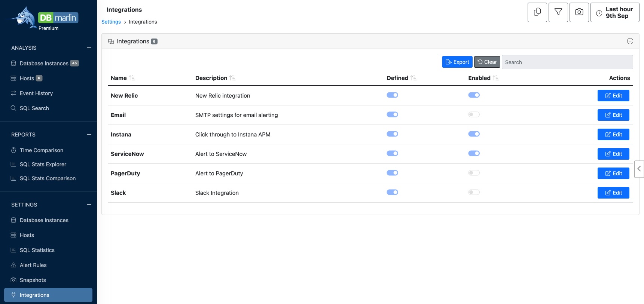Toggle Defined switch for Instana
The image size is (644, 304).
(x=392, y=134)
